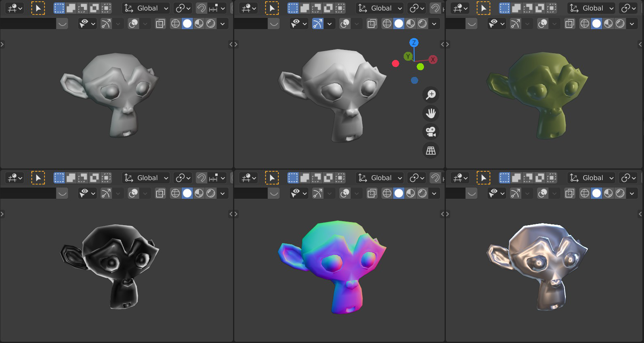644x343 pixels.
Task: Choose Invert selection mode in the green monkey viewport
Action: tap(540, 8)
